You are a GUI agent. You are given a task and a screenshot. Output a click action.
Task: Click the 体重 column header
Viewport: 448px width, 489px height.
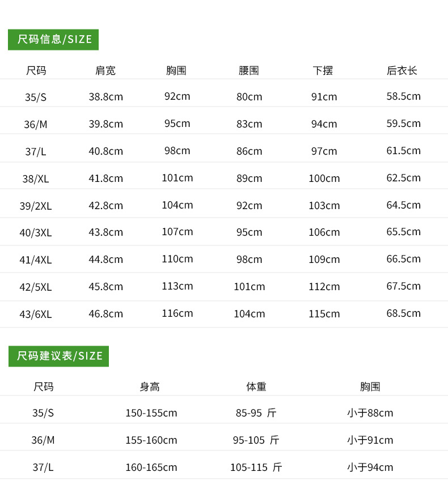(256, 387)
